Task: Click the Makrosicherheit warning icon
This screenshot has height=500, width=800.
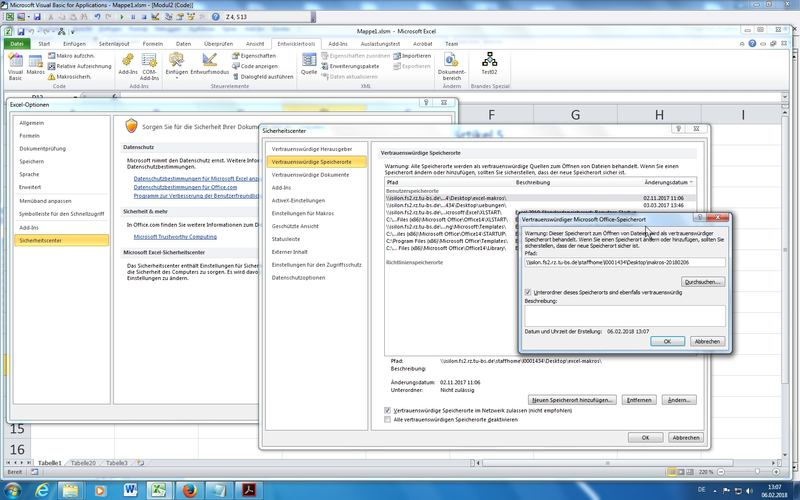Action: click(50, 76)
